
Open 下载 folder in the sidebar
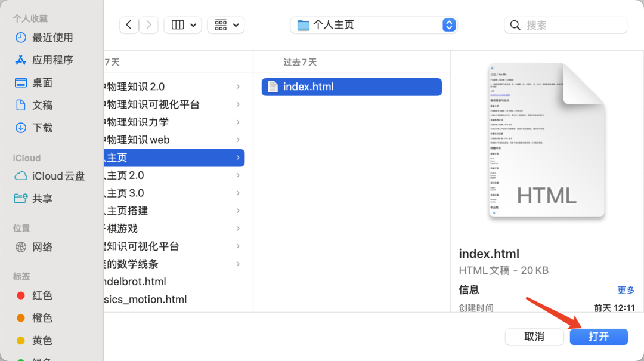pyautogui.click(x=42, y=128)
